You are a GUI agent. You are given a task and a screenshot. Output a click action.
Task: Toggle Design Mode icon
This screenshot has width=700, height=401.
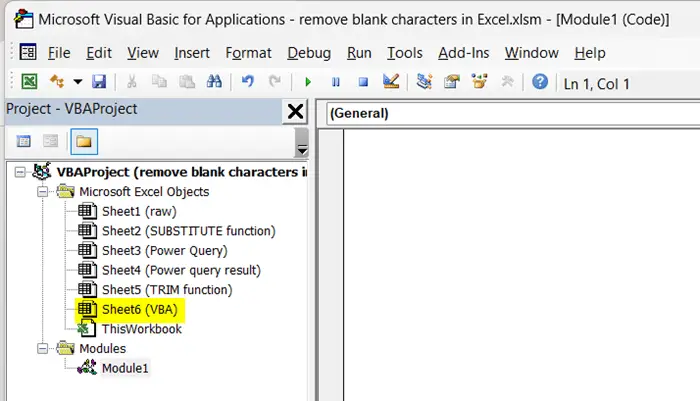tap(391, 82)
